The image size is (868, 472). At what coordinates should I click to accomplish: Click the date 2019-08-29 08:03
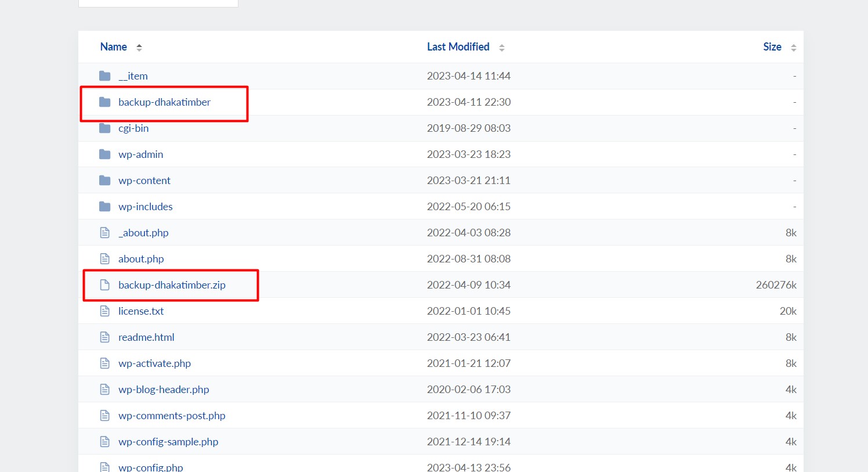coord(469,128)
